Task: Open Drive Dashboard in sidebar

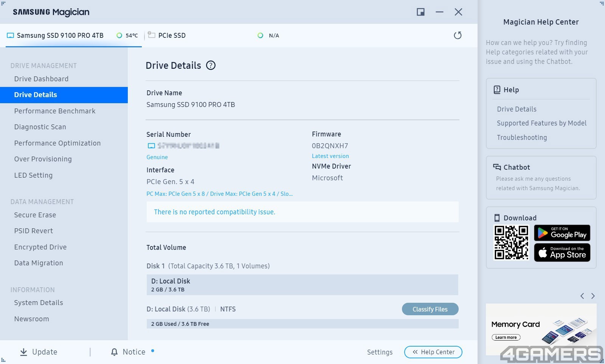Action: [x=41, y=79]
